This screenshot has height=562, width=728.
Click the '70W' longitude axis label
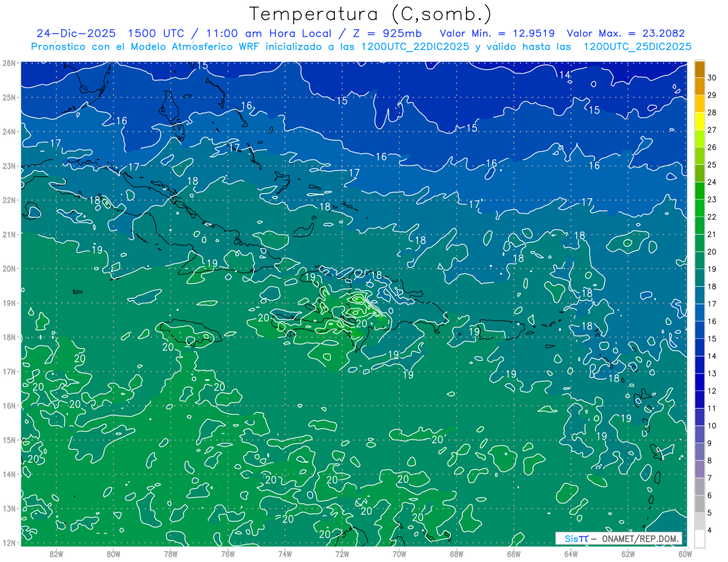(399, 554)
